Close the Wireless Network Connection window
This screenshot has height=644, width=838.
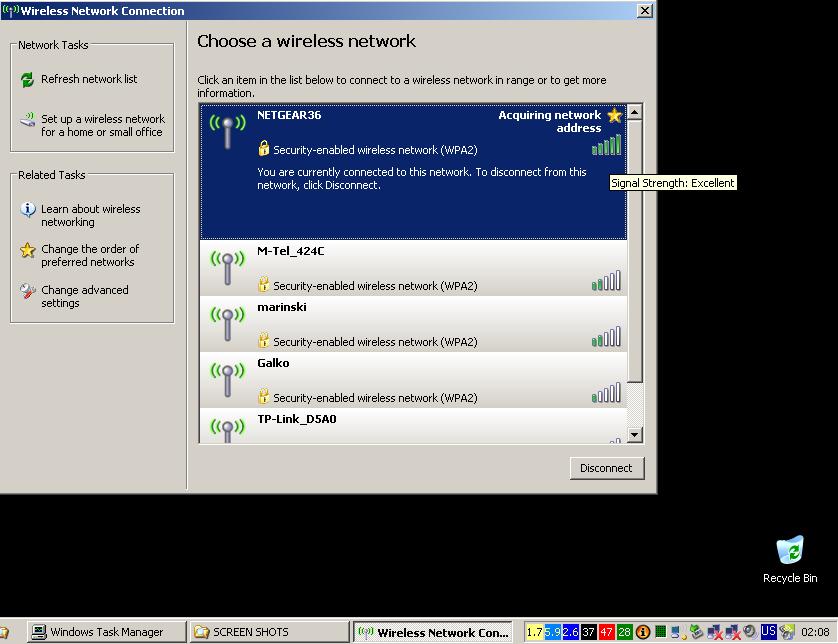click(x=645, y=10)
